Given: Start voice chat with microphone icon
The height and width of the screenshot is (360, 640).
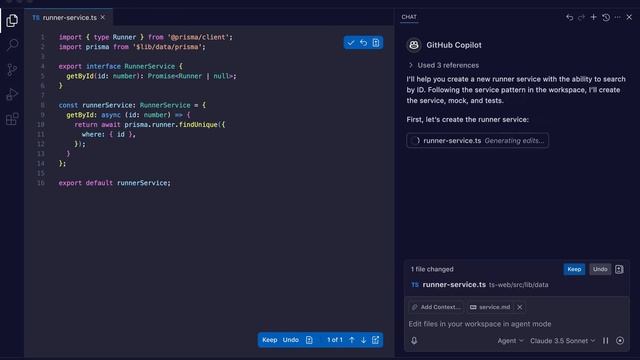Looking at the screenshot, I should tap(414, 340).
